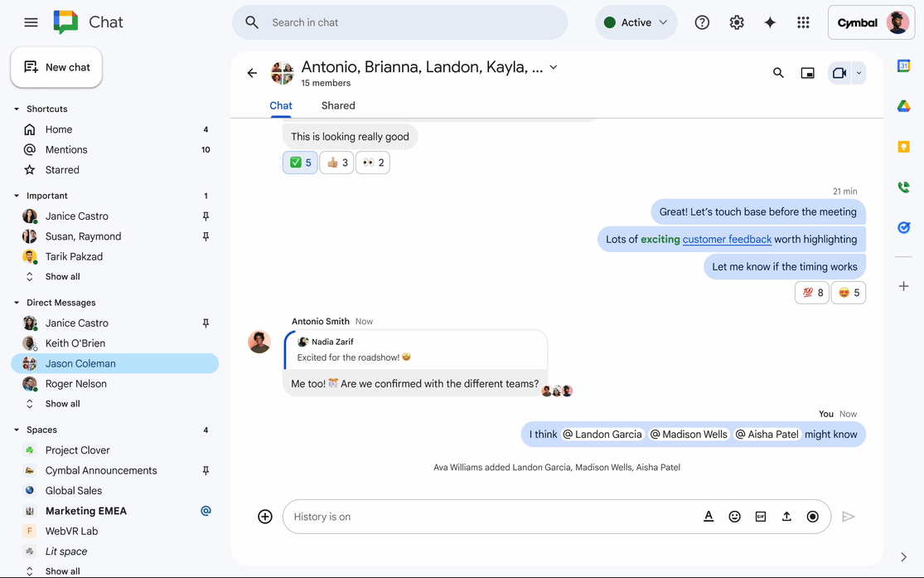Viewport: 924px width, 578px height.
Task: Open Settings gear icon
Action: click(736, 22)
